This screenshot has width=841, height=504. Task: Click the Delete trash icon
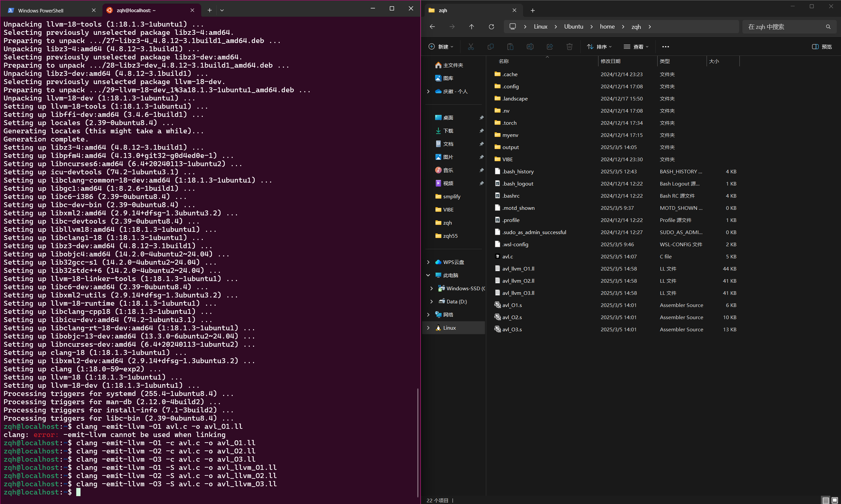tap(570, 47)
